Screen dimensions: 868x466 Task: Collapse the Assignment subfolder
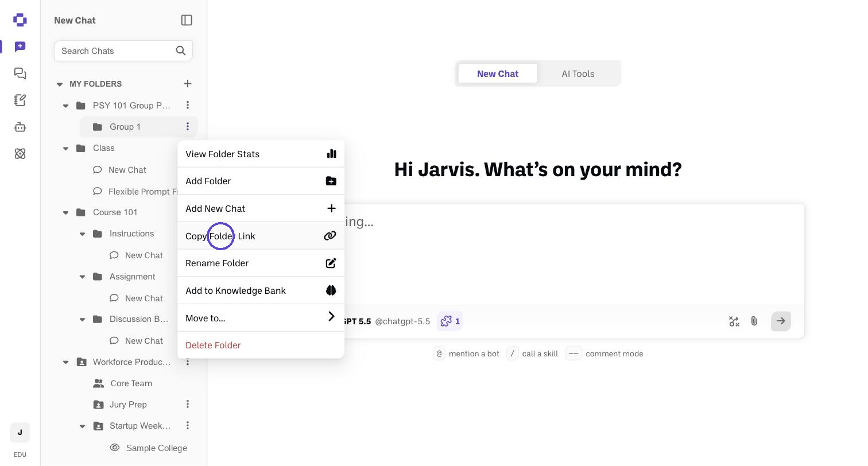click(x=82, y=277)
